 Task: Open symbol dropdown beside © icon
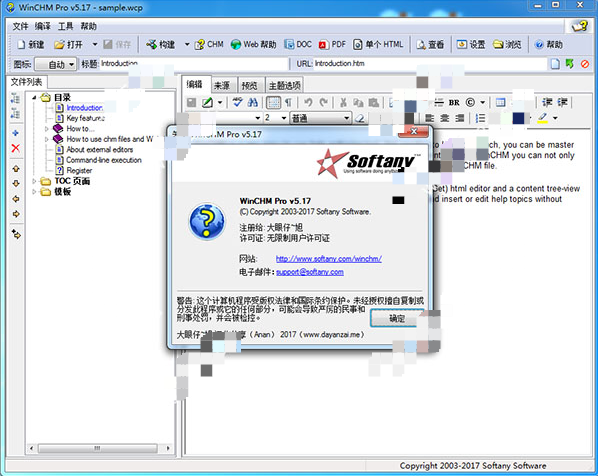pyautogui.click(x=482, y=102)
